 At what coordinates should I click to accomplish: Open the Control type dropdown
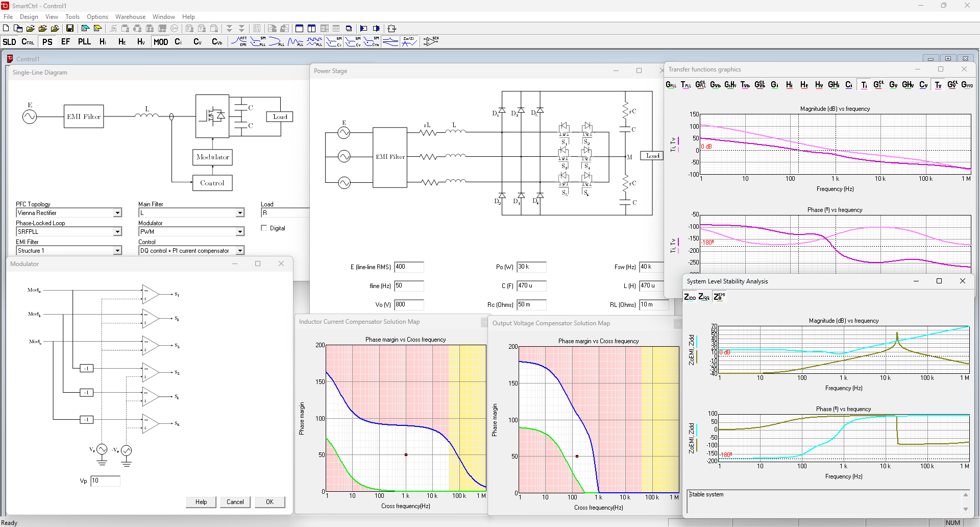tap(240, 251)
